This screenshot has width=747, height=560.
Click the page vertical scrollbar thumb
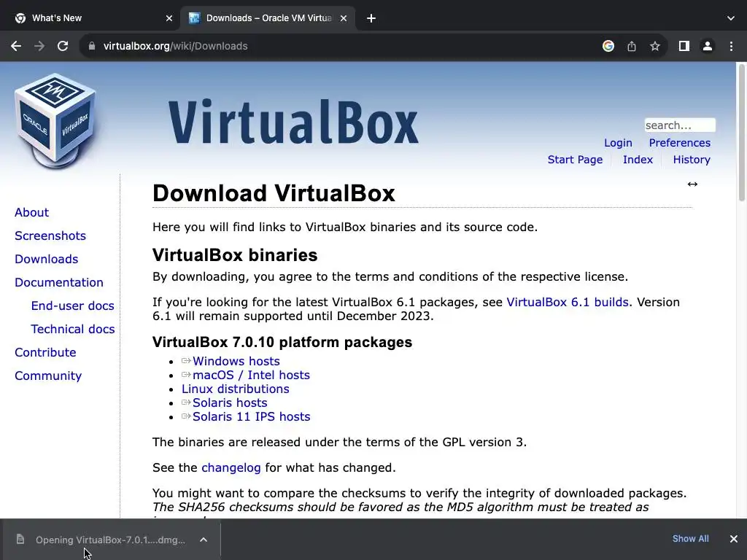(x=741, y=133)
